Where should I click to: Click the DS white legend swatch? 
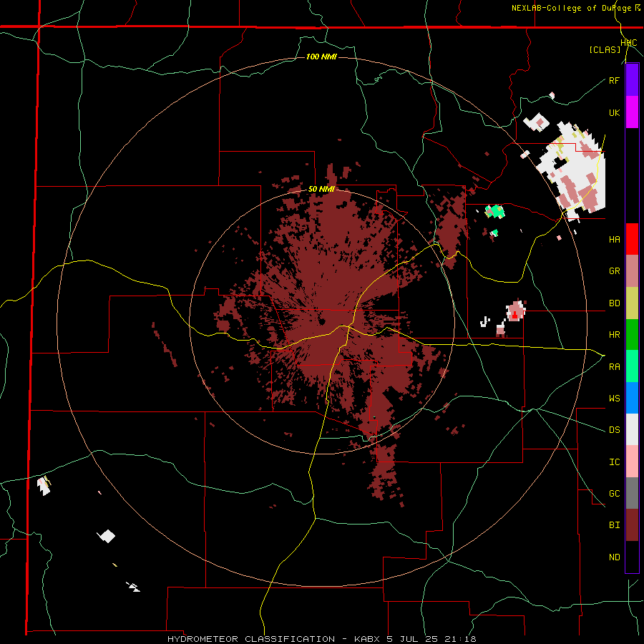coord(632,429)
